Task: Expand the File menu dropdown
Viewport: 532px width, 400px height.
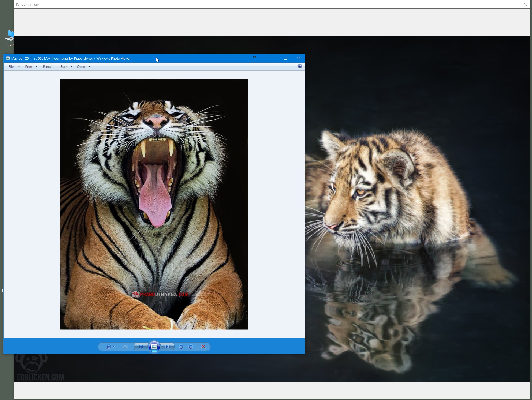Action: click(x=19, y=67)
